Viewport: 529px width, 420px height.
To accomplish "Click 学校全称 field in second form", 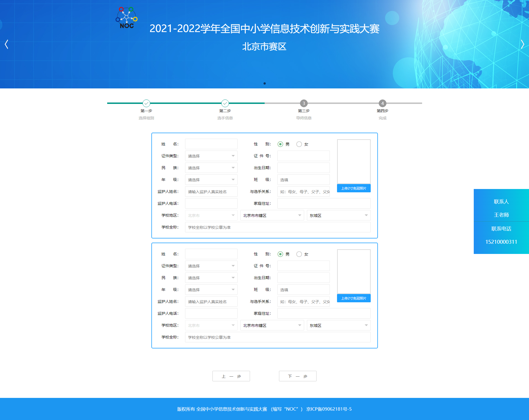I will 278,337.
